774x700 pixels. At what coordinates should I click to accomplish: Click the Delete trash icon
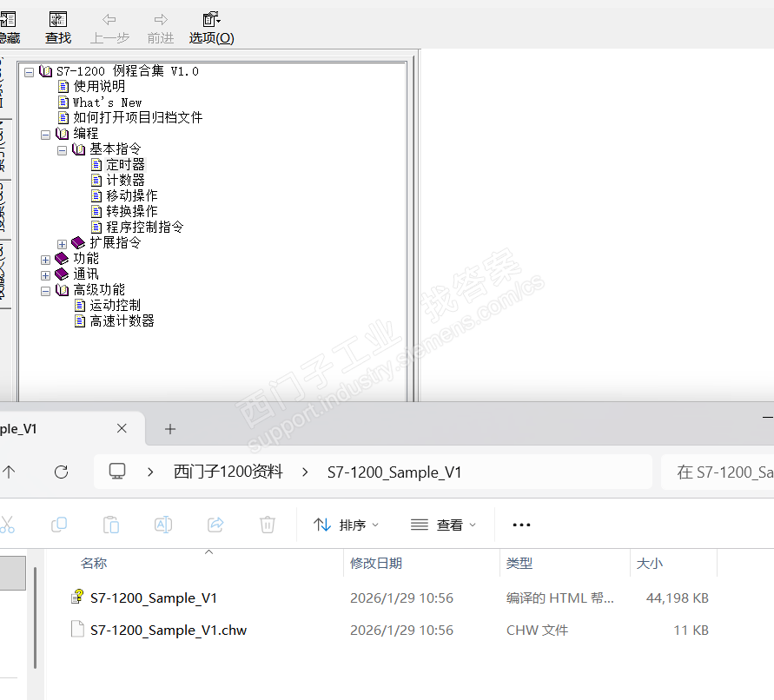tap(268, 525)
